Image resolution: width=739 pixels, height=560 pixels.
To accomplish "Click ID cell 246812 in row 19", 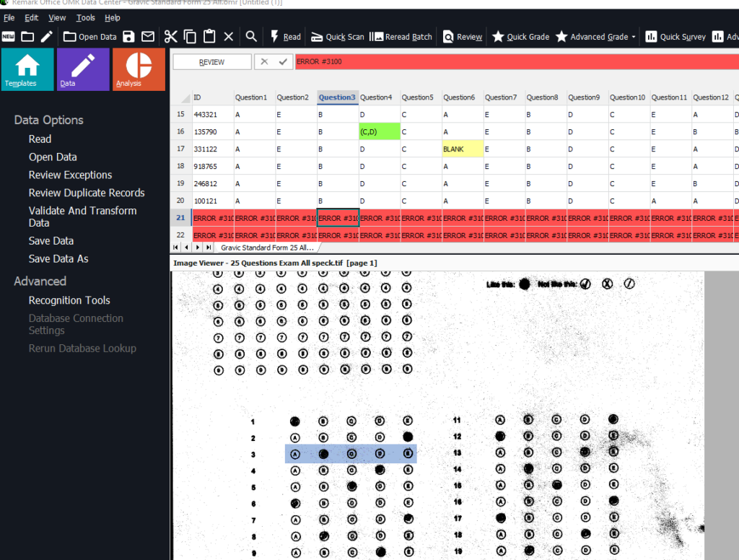I will tap(213, 183).
